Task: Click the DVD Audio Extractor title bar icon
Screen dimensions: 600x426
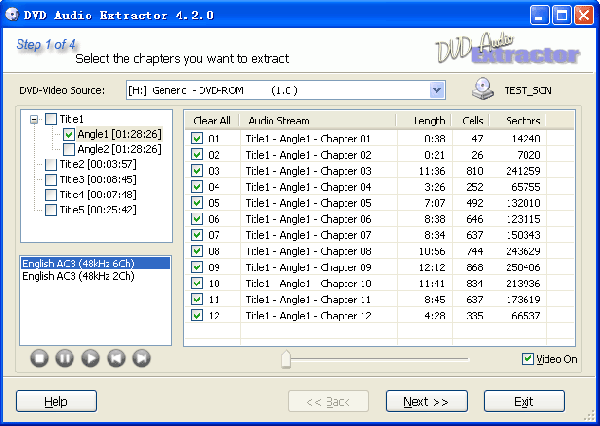Action: pos(12,15)
